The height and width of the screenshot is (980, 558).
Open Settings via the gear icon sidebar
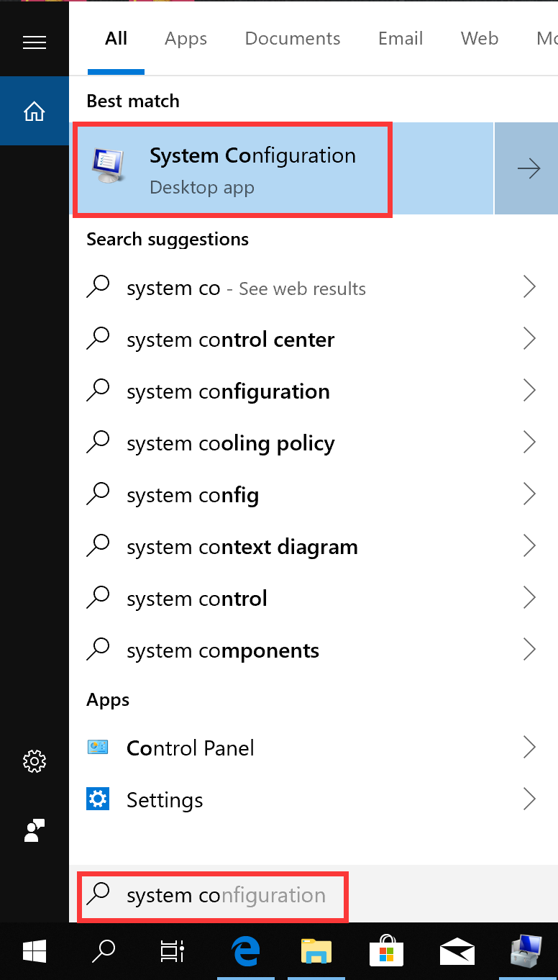point(34,761)
